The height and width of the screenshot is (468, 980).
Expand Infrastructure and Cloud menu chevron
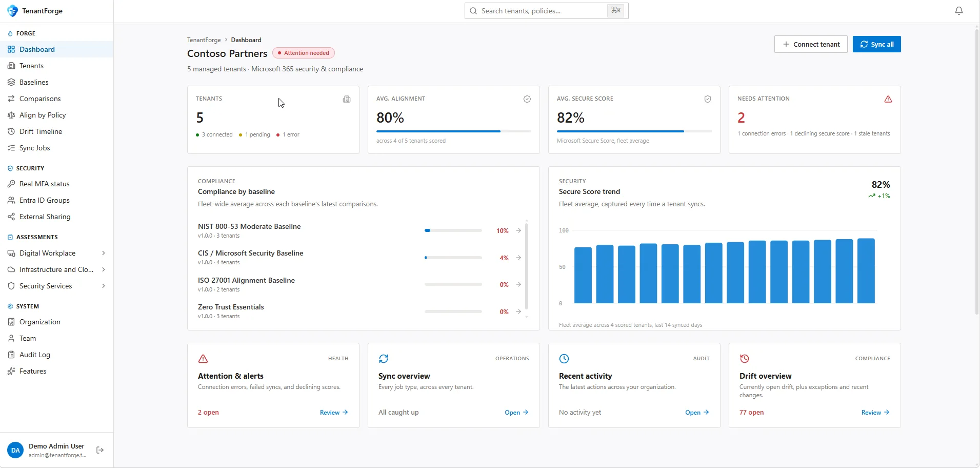click(104, 269)
